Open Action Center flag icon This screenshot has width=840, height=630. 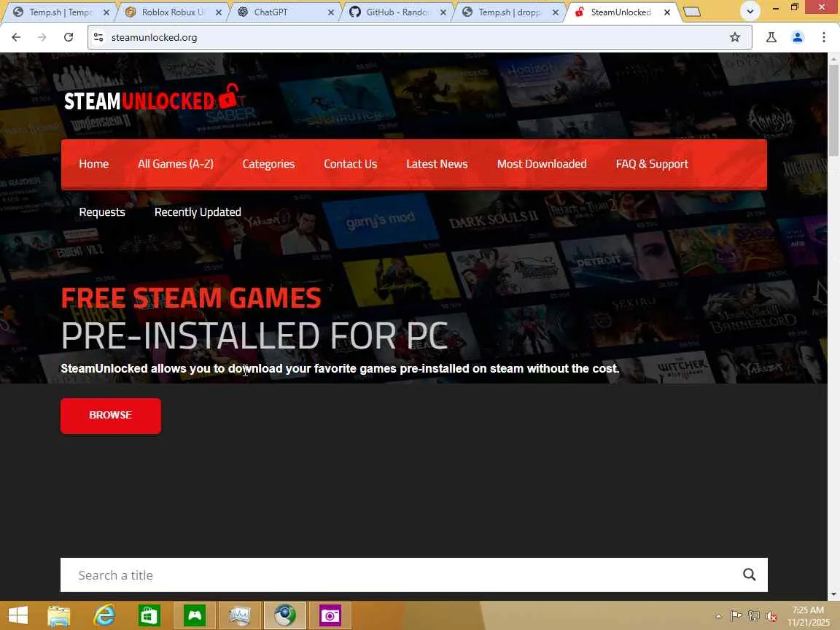click(736, 615)
